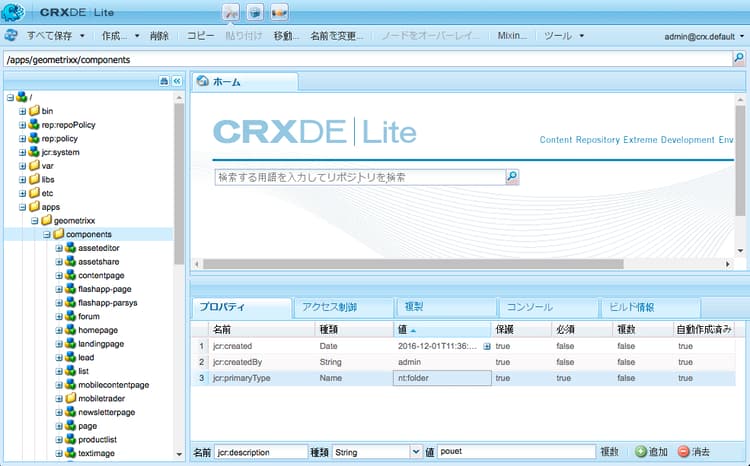Select the newsletterpage tree node
This screenshot has width=750, height=466.
click(x=106, y=412)
